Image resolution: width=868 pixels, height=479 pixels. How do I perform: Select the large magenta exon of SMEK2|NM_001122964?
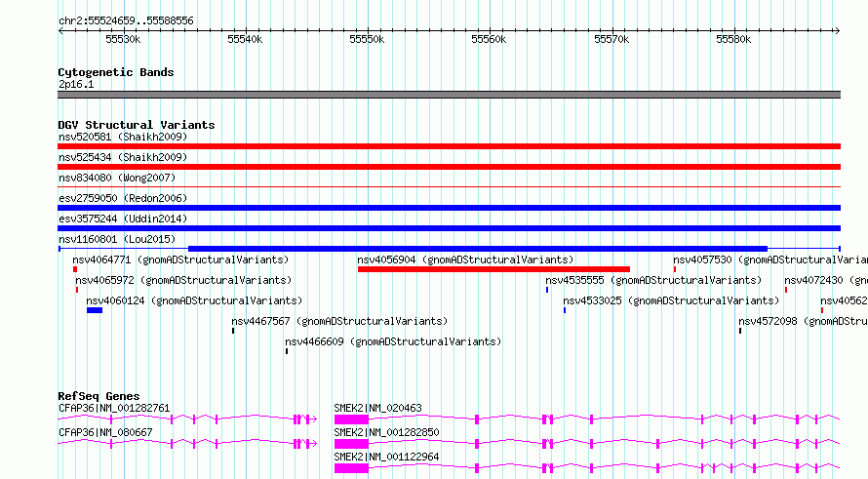coord(351,468)
